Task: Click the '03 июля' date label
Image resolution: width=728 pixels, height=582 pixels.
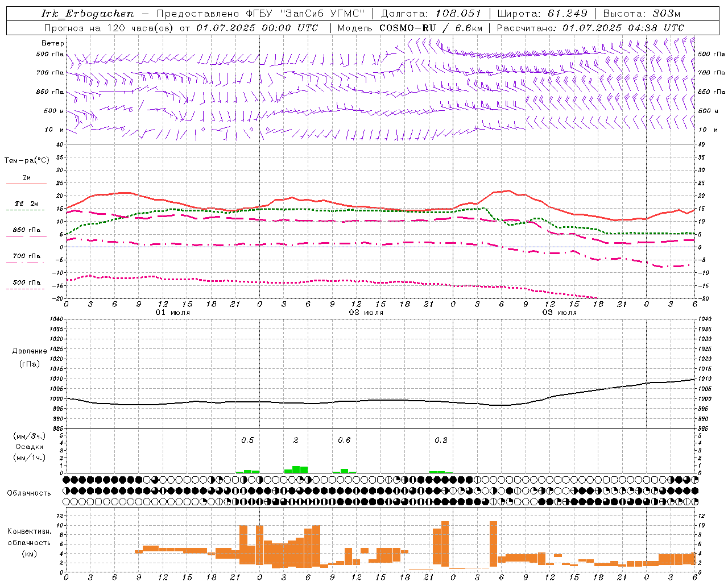Action: [560, 313]
